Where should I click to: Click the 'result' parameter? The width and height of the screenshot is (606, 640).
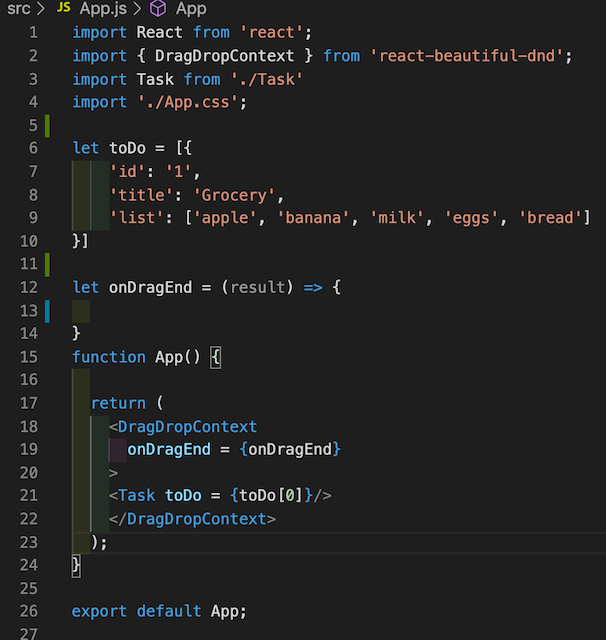click(257, 287)
